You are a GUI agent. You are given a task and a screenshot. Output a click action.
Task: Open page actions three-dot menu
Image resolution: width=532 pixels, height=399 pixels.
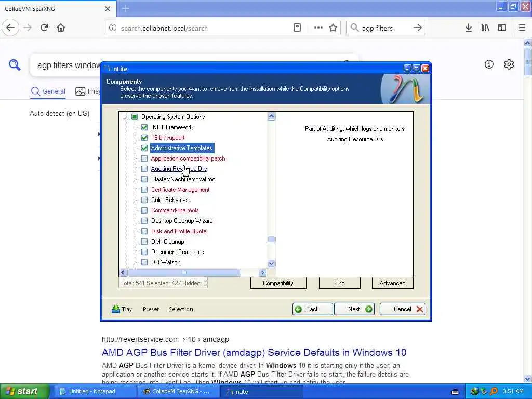[318, 28]
